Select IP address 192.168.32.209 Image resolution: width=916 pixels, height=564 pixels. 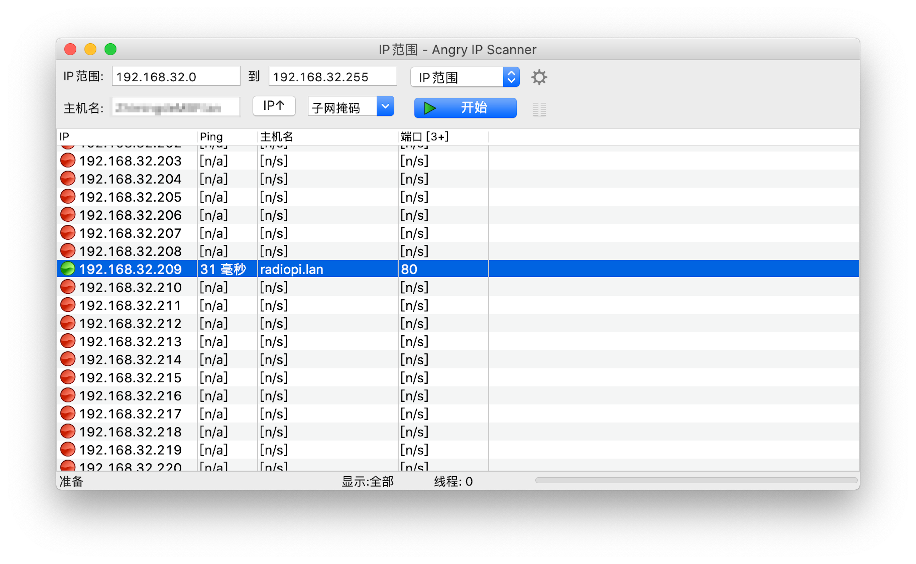pyautogui.click(x=130, y=269)
